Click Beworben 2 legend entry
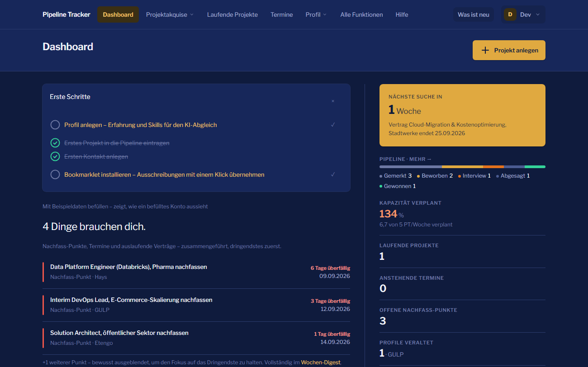This screenshot has height=367, width=588. click(435, 175)
